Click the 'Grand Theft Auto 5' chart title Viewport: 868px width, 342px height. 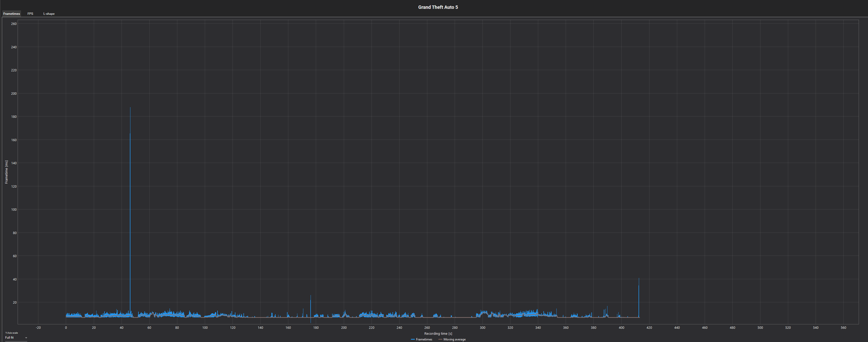[438, 7]
